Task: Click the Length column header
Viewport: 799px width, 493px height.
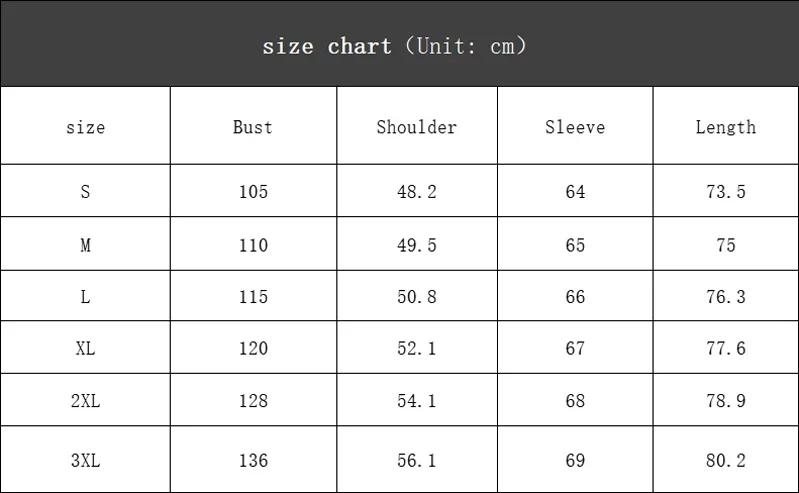Action: [x=726, y=127]
